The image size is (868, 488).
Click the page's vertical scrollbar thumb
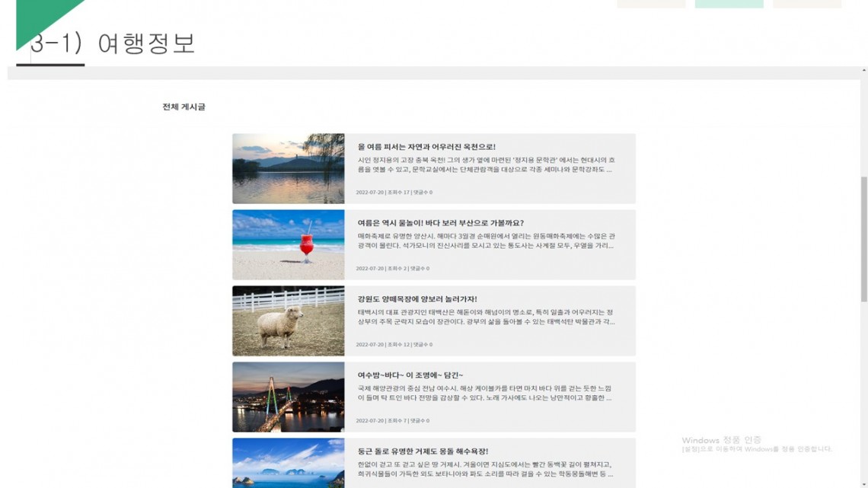tap(863, 239)
